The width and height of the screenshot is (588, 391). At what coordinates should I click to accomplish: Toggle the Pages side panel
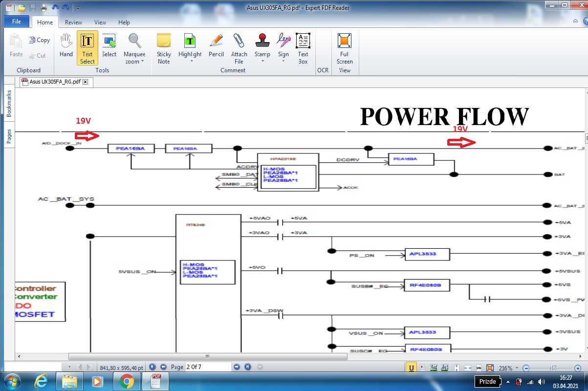tap(8, 136)
